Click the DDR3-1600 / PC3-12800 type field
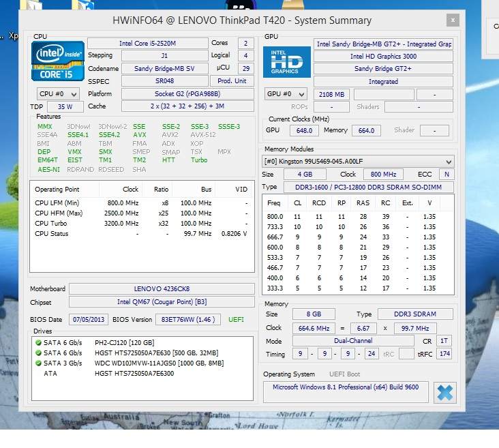This screenshot has width=499, height=448. coord(368,188)
